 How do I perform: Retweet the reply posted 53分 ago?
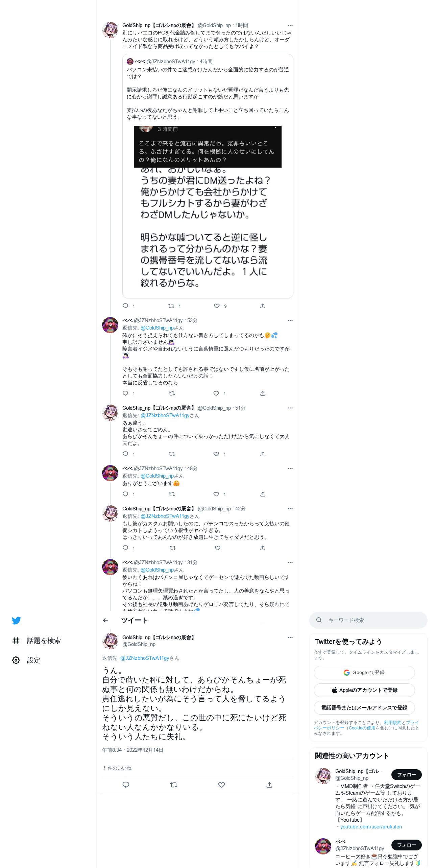(172, 393)
